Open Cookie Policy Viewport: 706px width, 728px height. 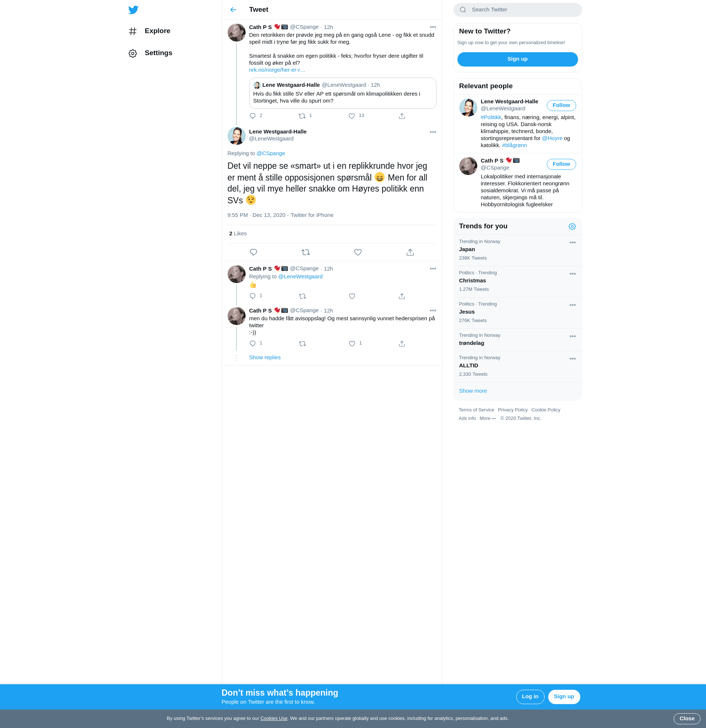(546, 410)
